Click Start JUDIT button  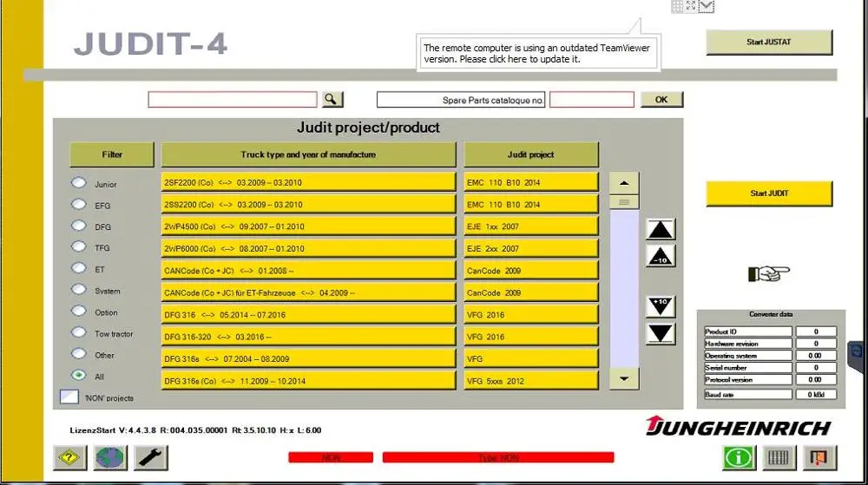click(x=769, y=193)
